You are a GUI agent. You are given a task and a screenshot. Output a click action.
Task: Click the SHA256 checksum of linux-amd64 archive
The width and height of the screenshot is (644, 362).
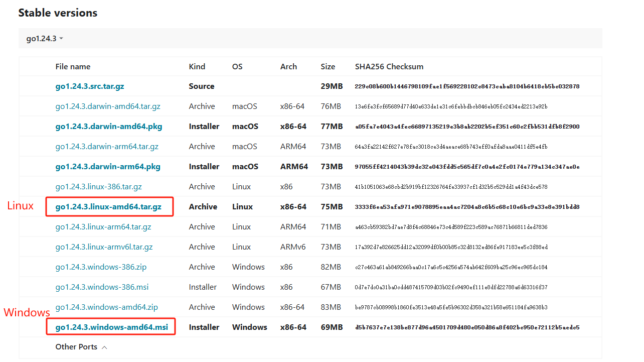[467, 207]
